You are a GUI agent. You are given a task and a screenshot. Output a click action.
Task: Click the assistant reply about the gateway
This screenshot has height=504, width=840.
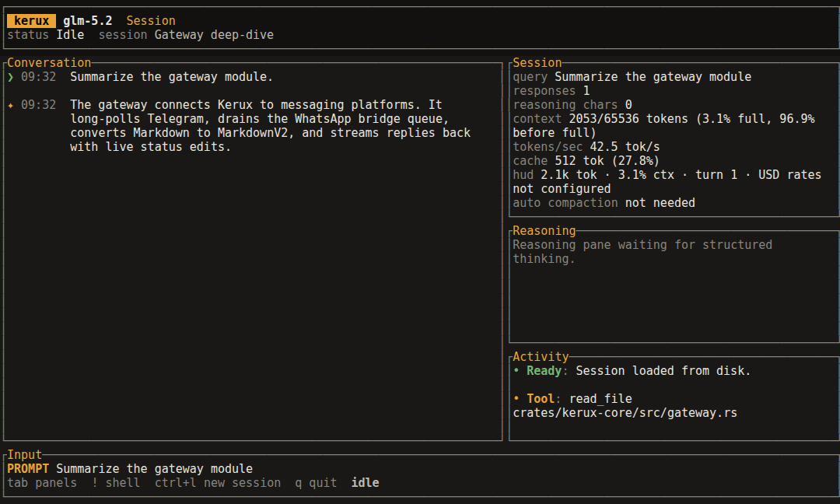[x=270, y=126]
